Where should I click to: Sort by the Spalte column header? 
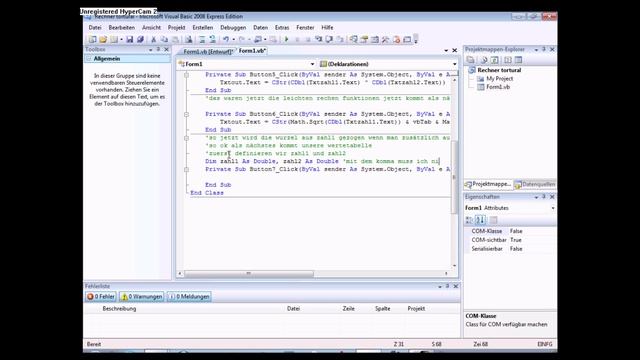click(382, 309)
